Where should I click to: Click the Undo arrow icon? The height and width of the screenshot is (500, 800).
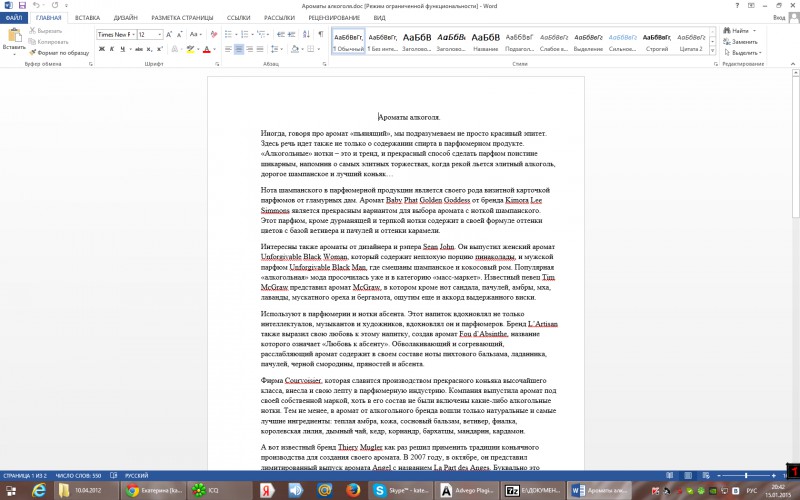pos(36,5)
